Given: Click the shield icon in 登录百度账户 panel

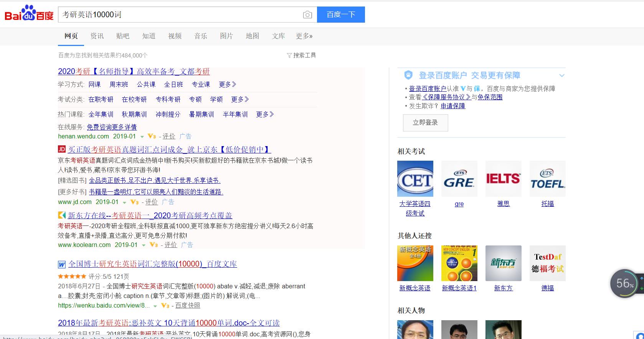Looking at the screenshot, I should point(408,75).
